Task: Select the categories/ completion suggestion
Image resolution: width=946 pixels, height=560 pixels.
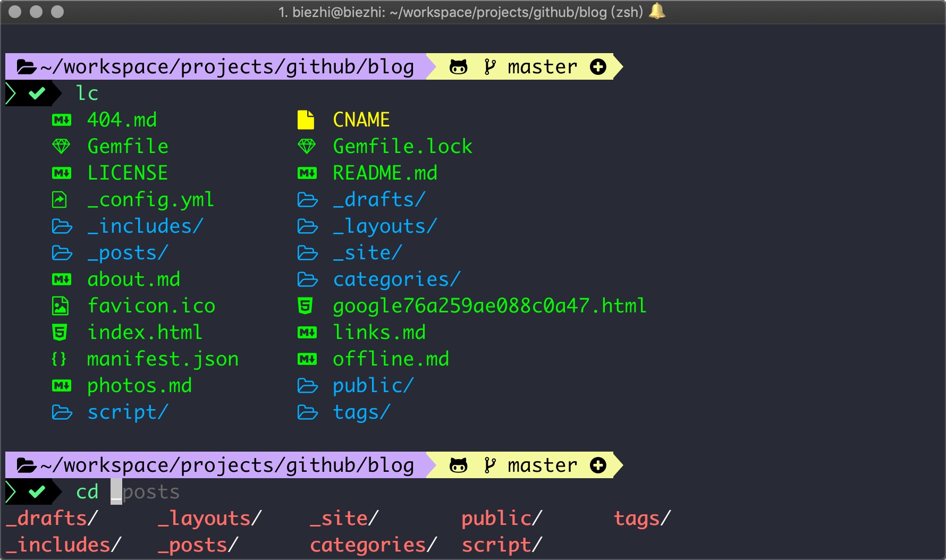Action: pyautogui.click(x=373, y=545)
